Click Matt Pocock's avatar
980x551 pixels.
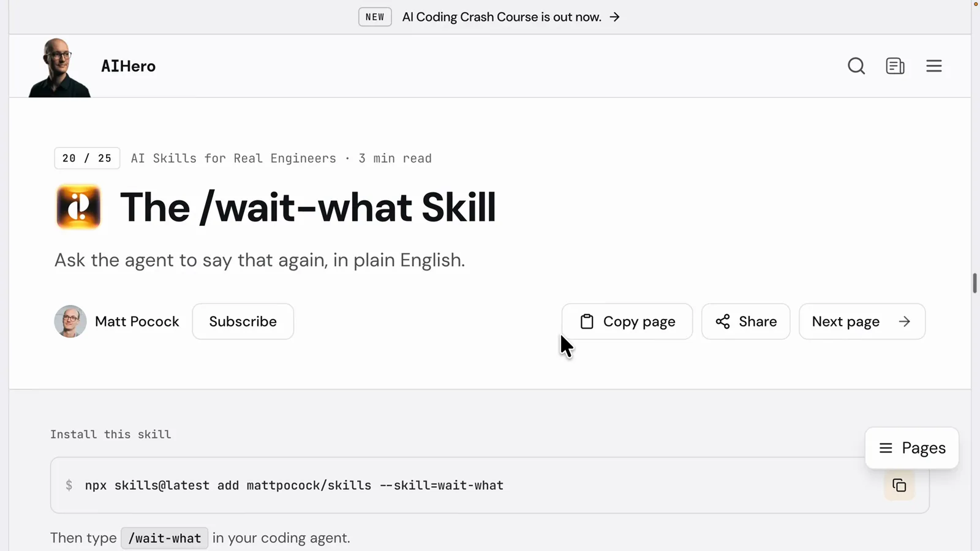click(x=70, y=321)
